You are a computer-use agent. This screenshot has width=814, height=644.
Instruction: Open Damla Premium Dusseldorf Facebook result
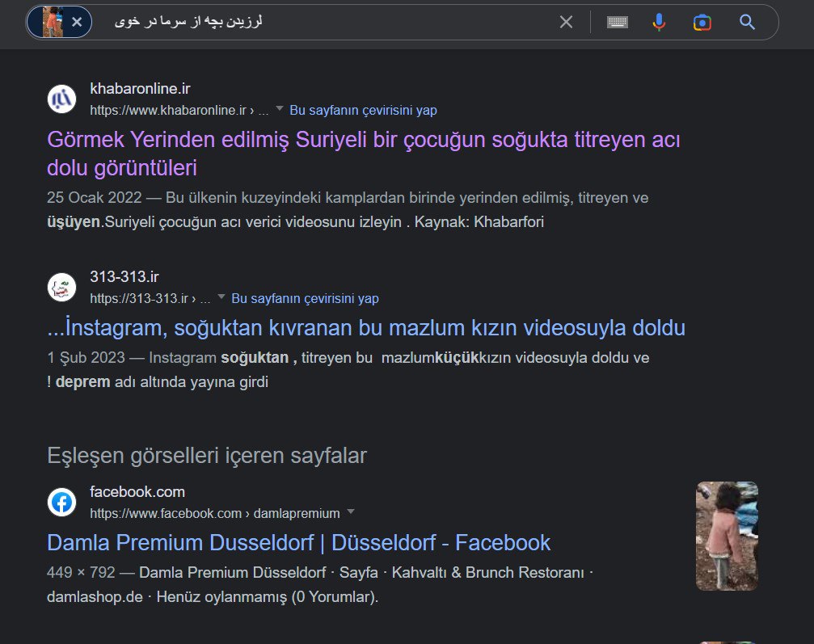298,542
